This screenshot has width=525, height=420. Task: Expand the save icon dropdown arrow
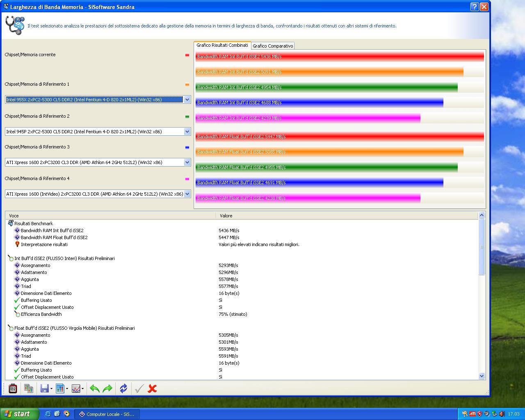[51, 388]
